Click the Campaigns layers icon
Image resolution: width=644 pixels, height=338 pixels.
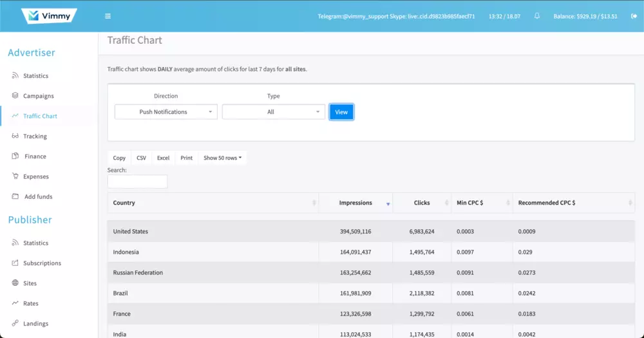pos(15,96)
